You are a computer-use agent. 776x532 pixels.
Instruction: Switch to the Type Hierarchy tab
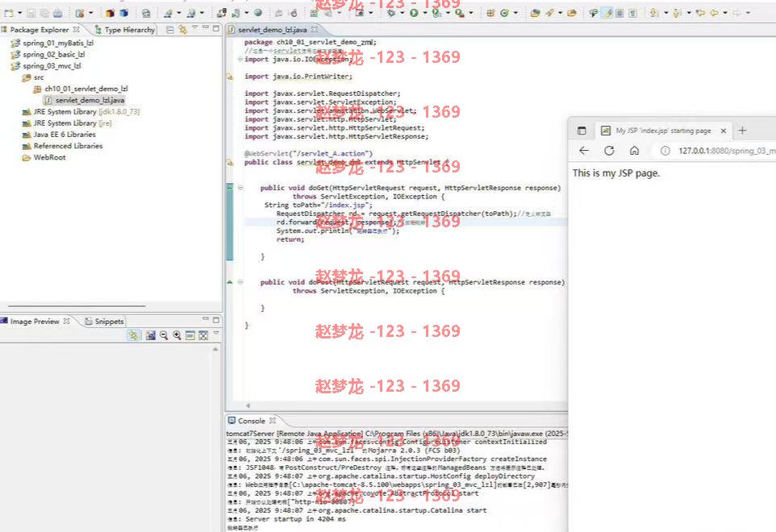125,30
